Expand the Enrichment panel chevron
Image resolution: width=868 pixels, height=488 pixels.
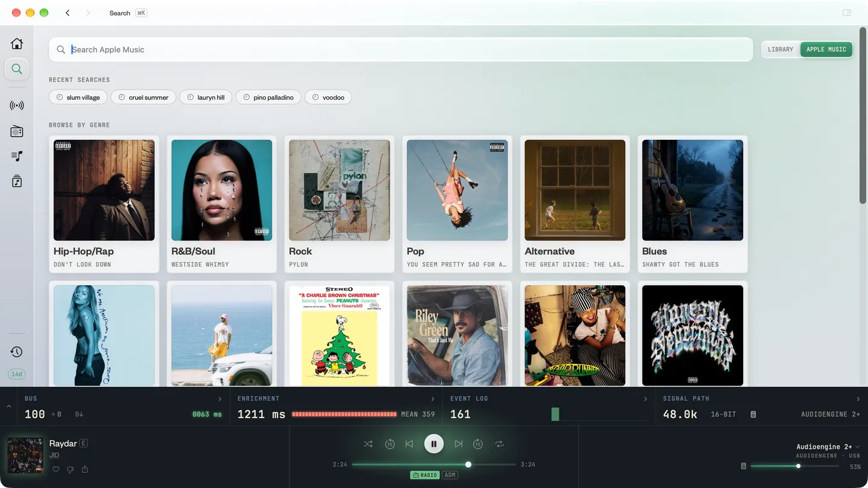pos(433,399)
